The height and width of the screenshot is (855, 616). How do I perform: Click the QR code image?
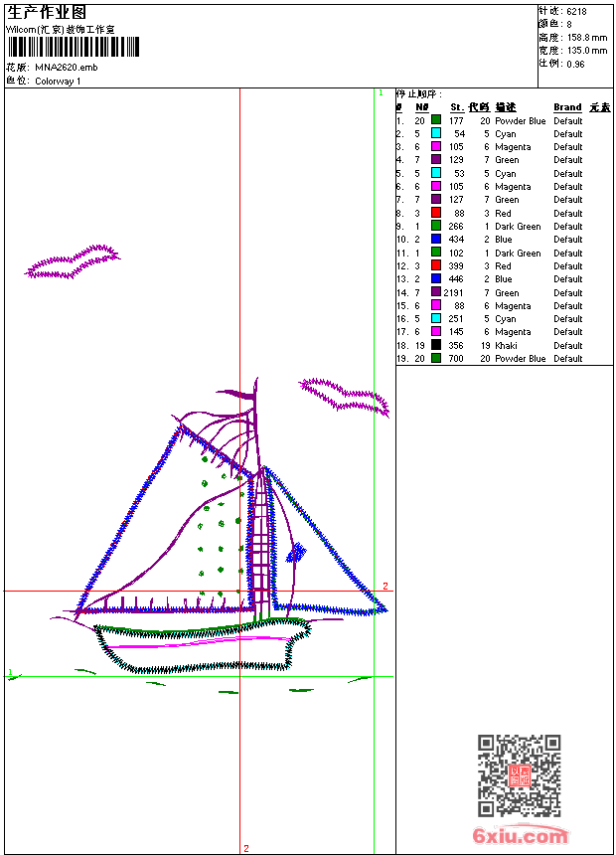pos(520,775)
